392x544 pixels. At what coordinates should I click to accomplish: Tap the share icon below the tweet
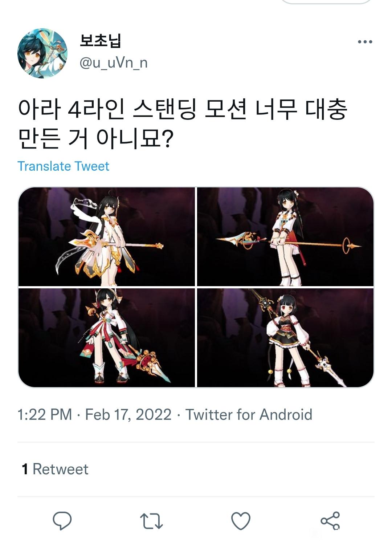(x=330, y=521)
